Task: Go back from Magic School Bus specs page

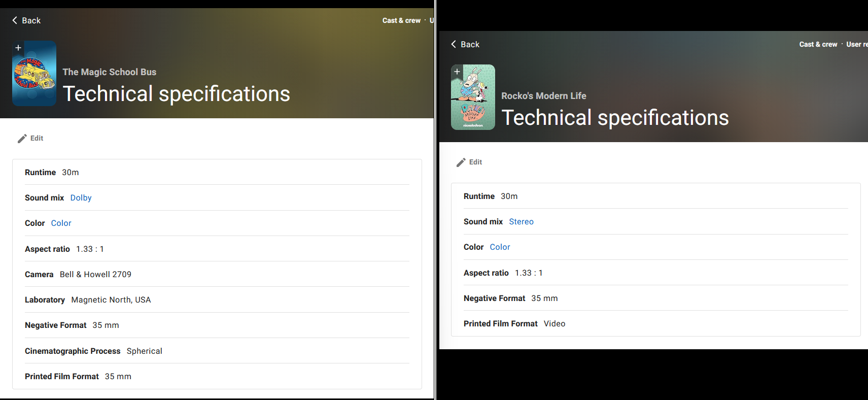Action: click(26, 20)
